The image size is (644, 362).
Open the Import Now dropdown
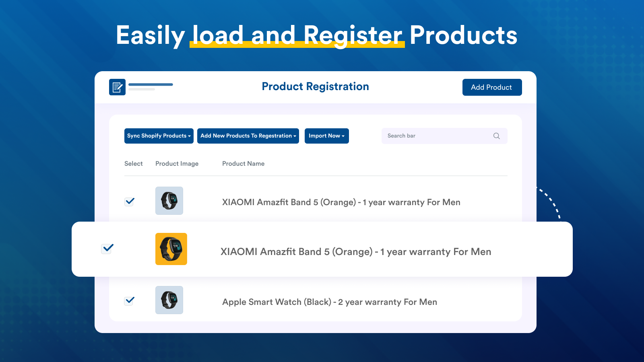[326, 136]
